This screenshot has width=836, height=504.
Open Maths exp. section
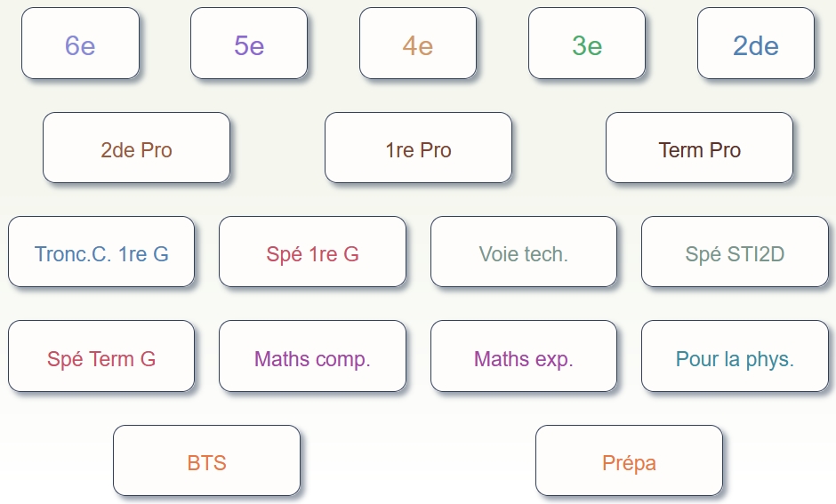[524, 357]
